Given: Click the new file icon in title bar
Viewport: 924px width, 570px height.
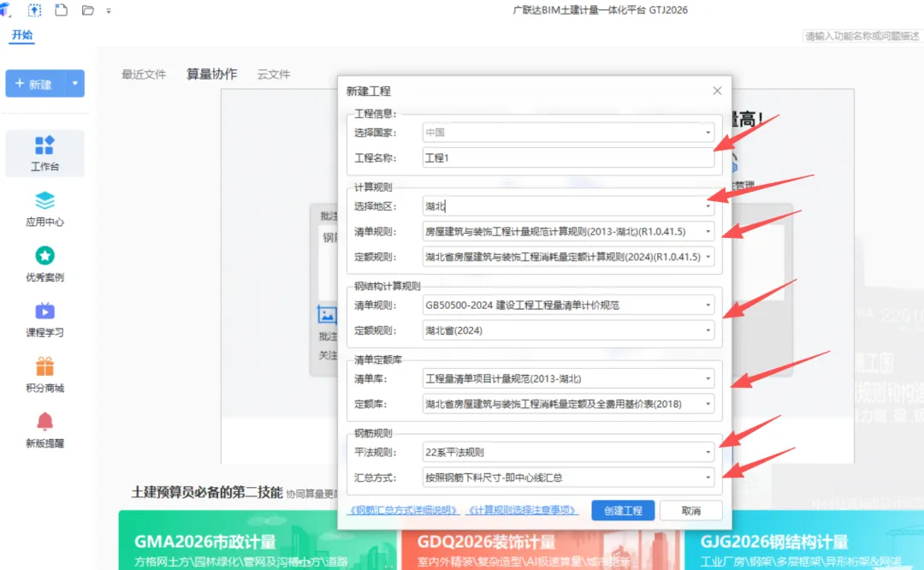Looking at the screenshot, I should coord(62,10).
